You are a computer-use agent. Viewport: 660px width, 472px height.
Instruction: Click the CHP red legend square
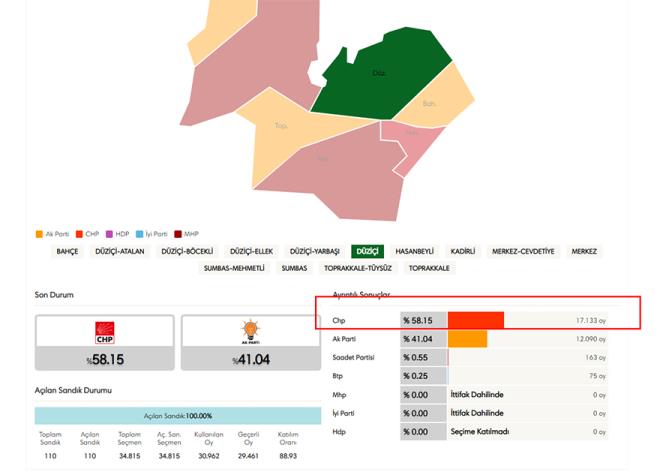click(80, 233)
